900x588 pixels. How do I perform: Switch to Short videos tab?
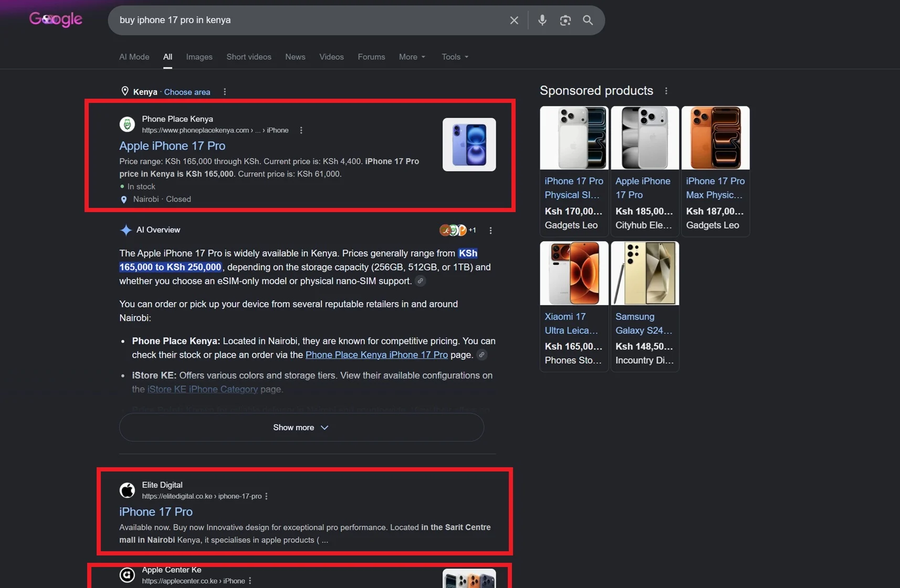click(249, 57)
